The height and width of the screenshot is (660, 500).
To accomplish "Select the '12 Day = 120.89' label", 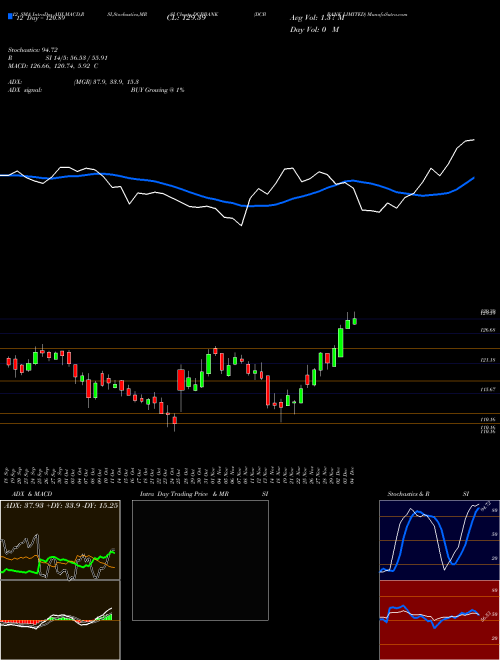I will 39,19.
